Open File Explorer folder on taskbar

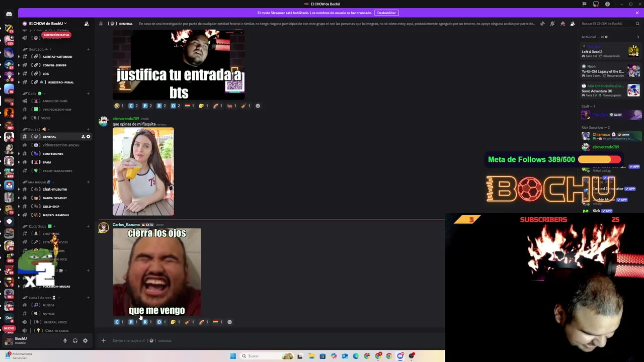pyautogui.click(x=311, y=356)
